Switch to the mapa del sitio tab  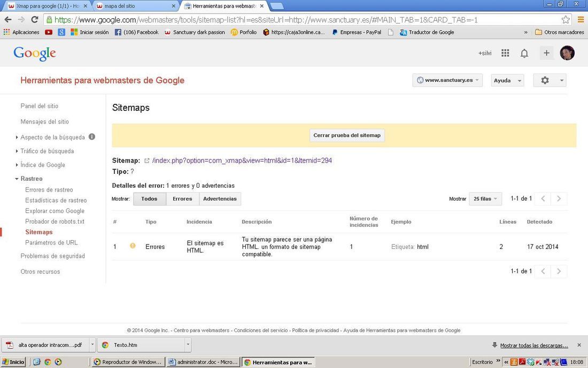(135, 6)
